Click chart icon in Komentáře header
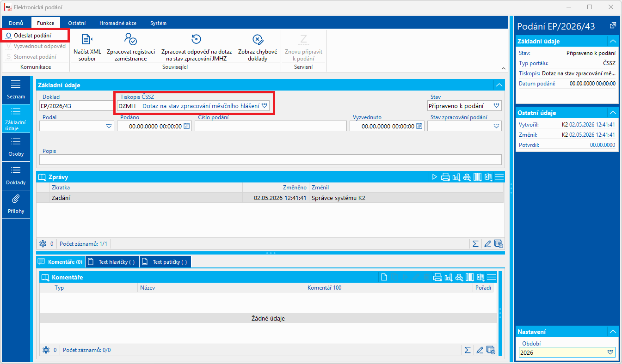The image size is (622, 364). click(448, 277)
